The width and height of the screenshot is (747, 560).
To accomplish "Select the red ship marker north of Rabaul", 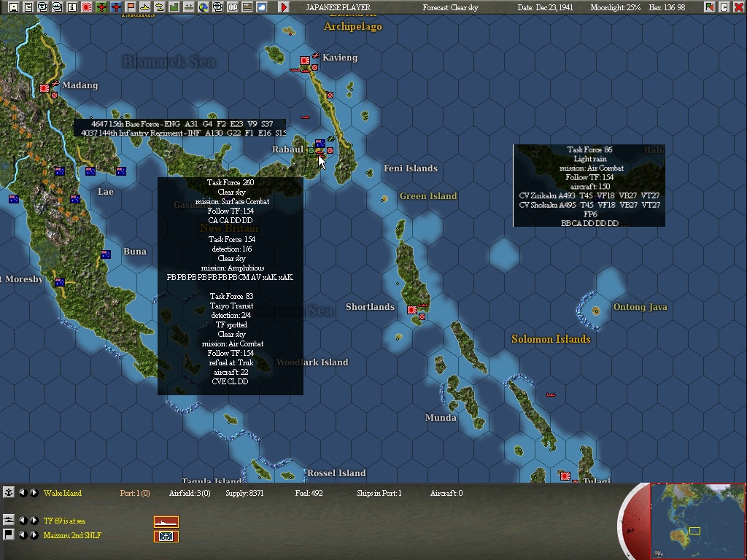I will (x=306, y=117).
